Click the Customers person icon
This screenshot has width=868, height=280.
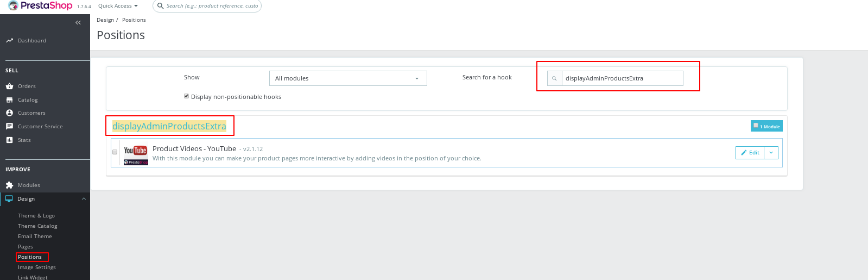9,113
